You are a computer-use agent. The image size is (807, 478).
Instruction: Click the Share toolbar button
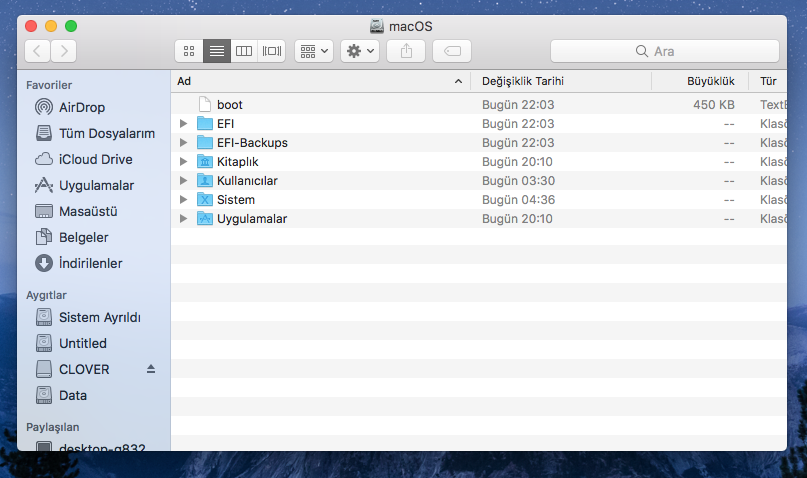click(406, 51)
